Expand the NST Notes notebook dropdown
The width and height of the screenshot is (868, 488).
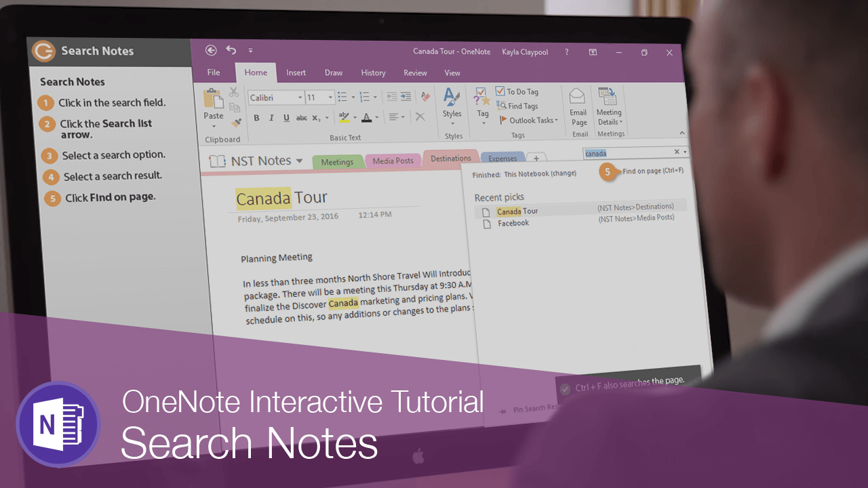click(x=300, y=161)
